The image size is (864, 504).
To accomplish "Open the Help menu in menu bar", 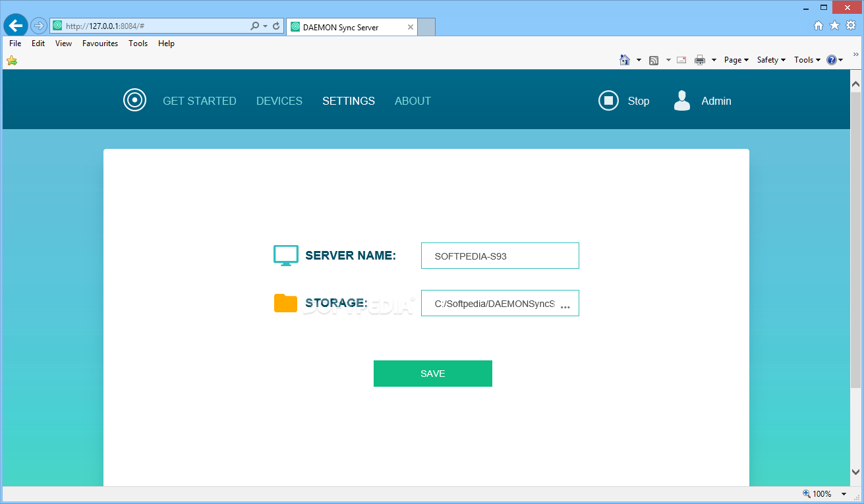I will click(x=166, y=43).
